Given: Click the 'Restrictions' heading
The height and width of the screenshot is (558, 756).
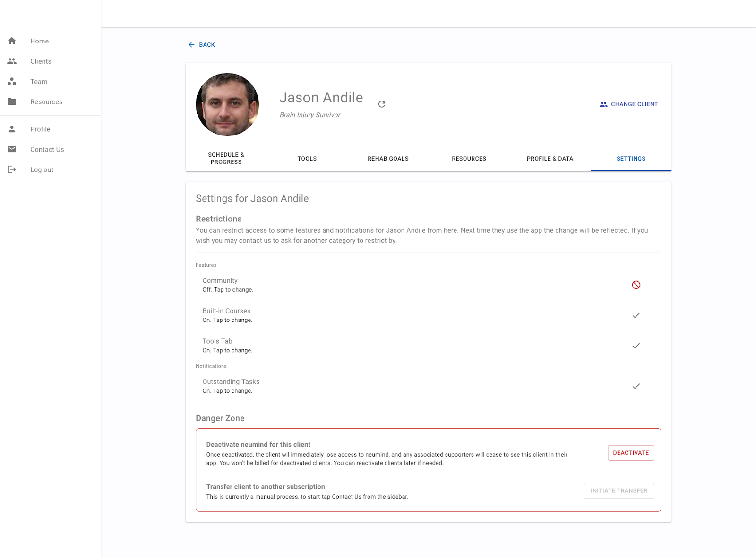Looking at the screenshot, I should 219,219.
